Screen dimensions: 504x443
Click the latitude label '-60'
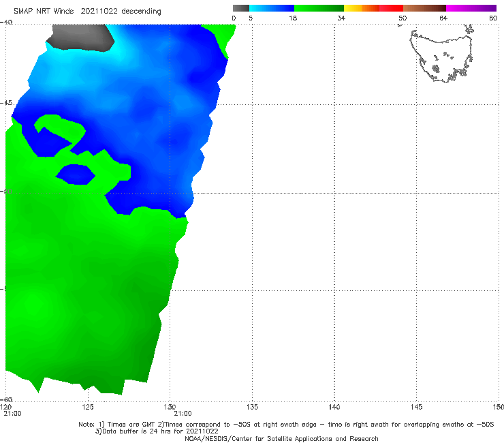tap(6, 399)
